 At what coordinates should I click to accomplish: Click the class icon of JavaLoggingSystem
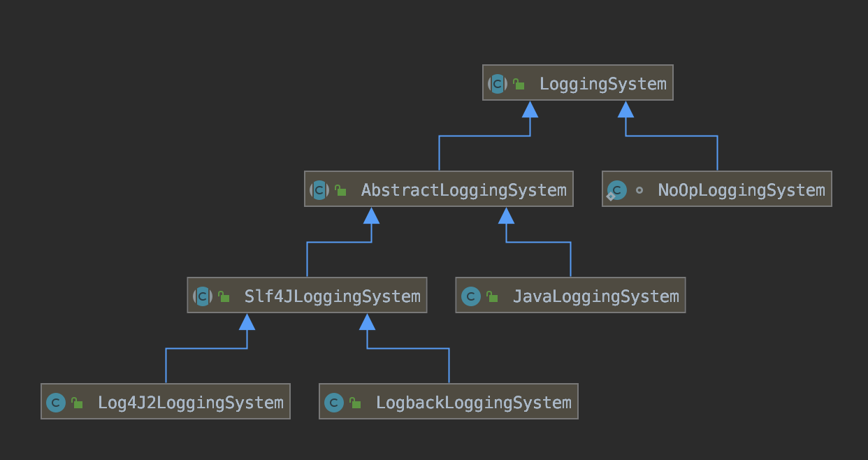471,296
